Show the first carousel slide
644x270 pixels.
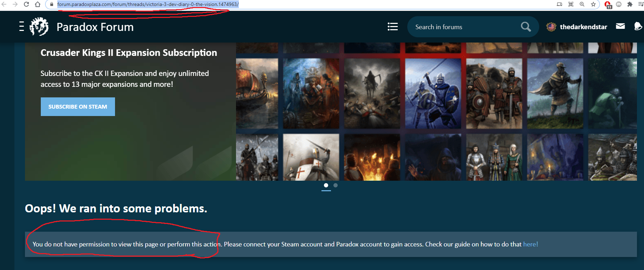pyautogui.click(x=326, y=185)
